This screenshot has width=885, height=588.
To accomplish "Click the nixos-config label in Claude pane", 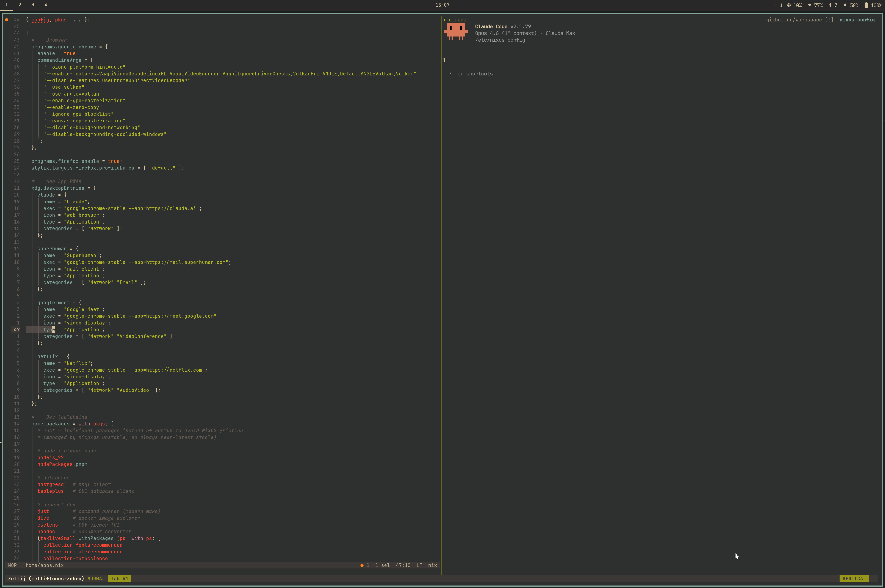I will (857, 20).
